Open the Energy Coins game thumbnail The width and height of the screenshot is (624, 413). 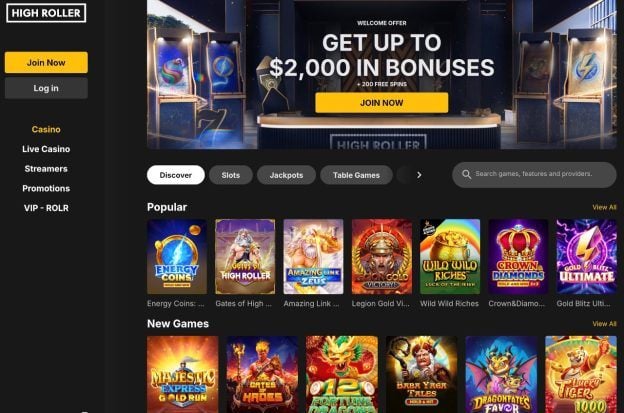click(177, 257)
